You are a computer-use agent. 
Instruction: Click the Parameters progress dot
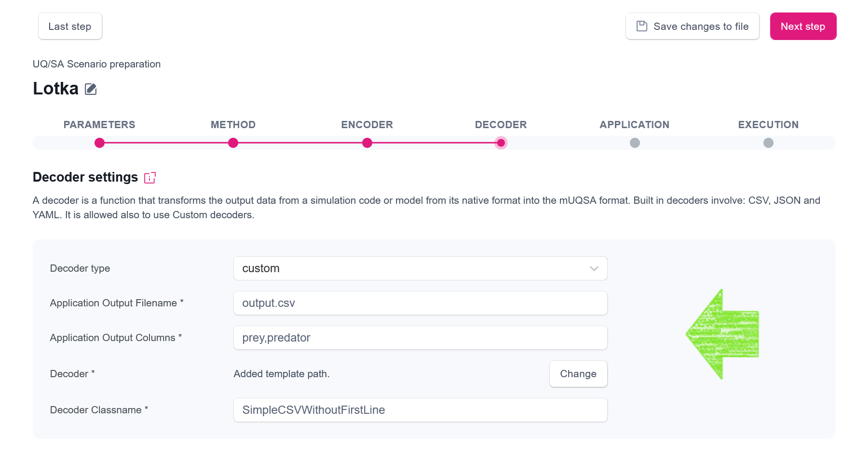(99, 143)
